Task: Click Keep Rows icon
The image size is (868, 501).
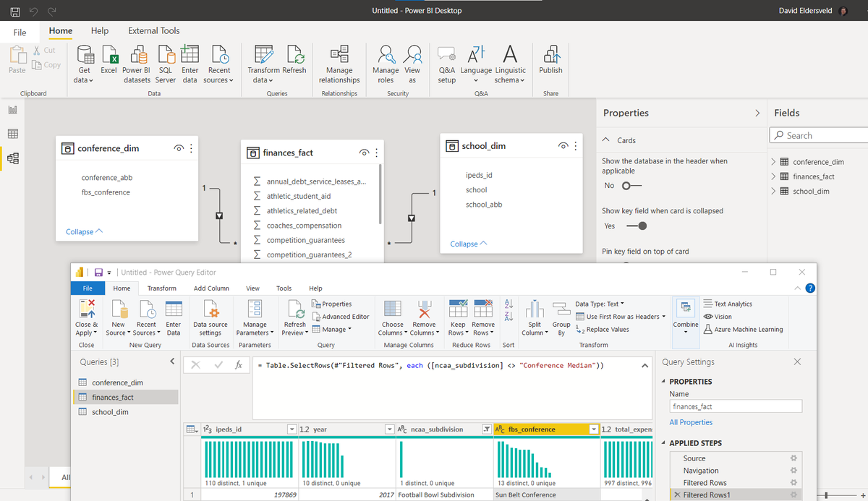Action: pyautogui.click(x=458, y=309)
